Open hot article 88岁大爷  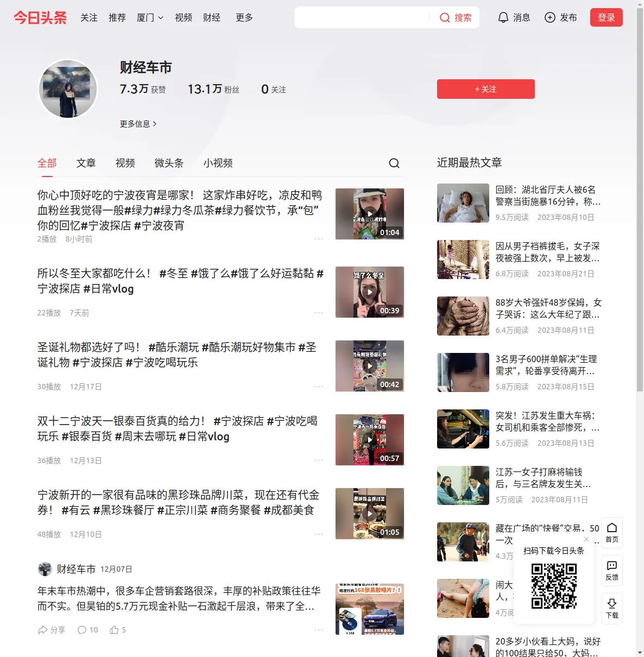[x=548, y=308]
